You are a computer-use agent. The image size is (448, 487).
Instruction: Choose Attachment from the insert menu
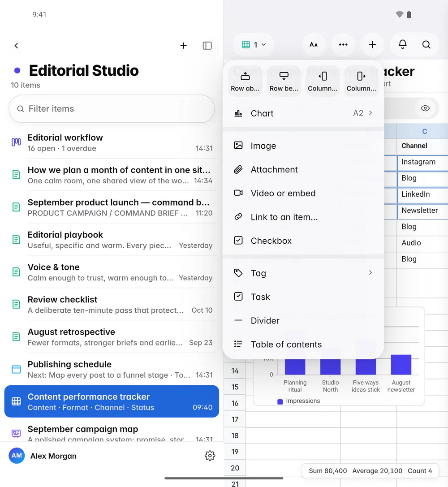303,170
